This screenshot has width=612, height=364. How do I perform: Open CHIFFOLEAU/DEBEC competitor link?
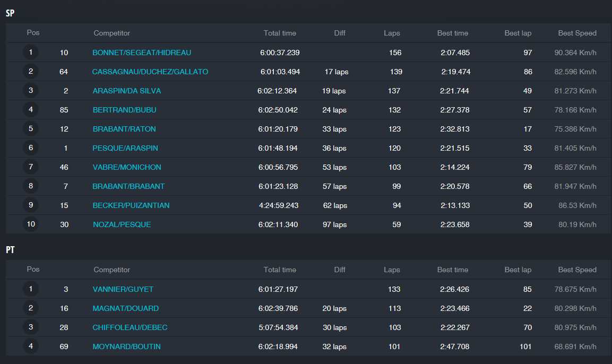click(x=130, y=327)
